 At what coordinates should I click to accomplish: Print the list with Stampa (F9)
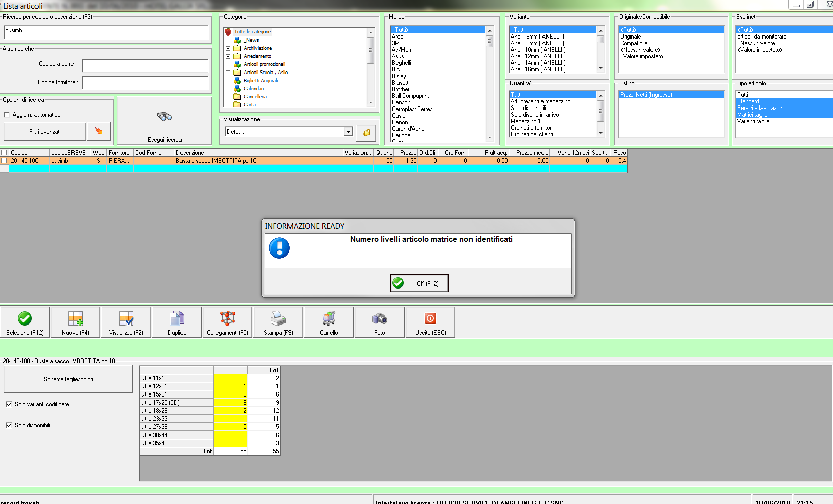(278, 322)
